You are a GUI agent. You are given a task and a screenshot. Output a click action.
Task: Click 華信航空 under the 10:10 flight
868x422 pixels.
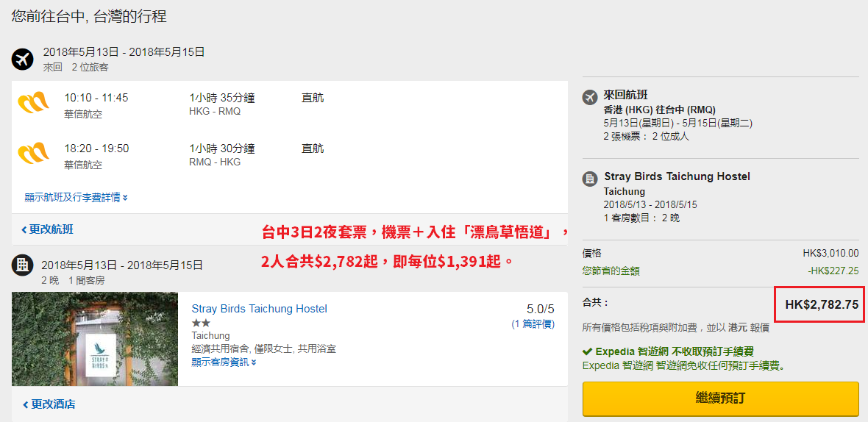click(x=83, y=115)
